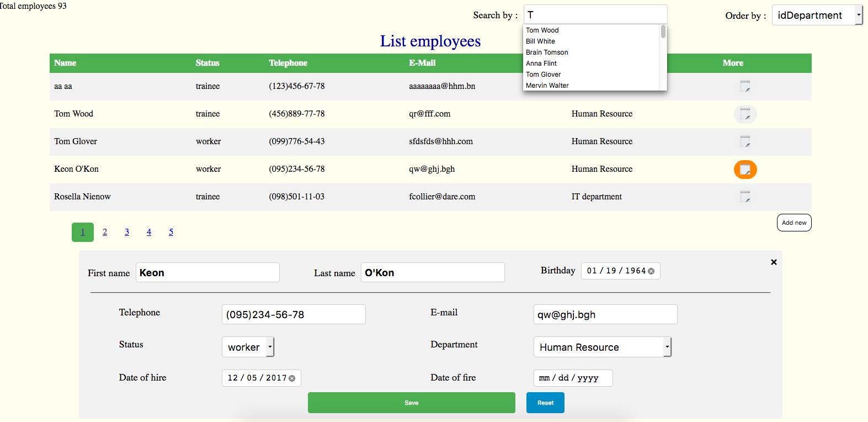Click the Last name field
The width and height of the screenshot is (868, 422).
[433, 272]
